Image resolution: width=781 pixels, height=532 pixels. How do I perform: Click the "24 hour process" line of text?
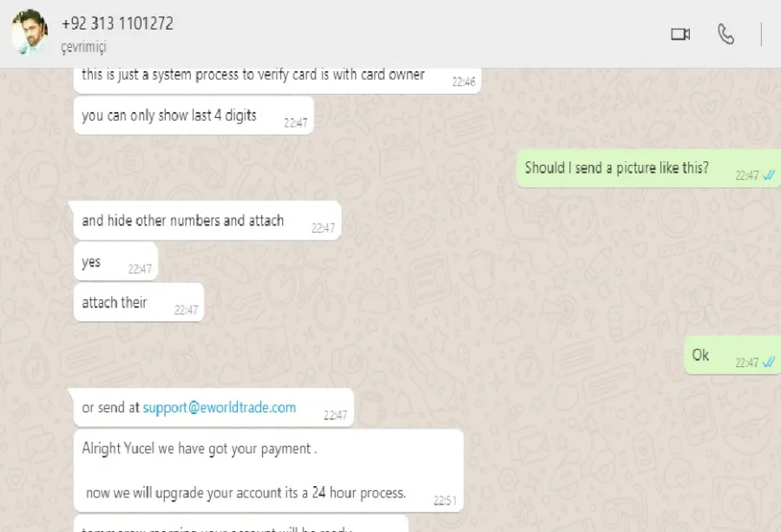click(x=246, y=493)
